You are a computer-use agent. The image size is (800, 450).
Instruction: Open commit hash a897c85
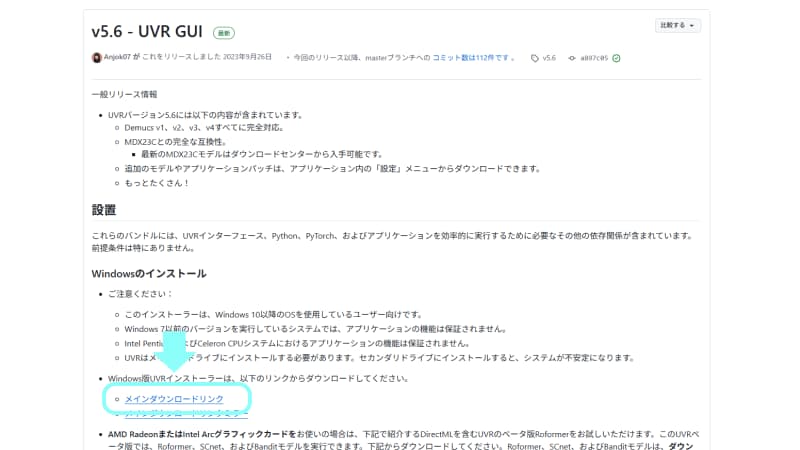tap(594, 58)
